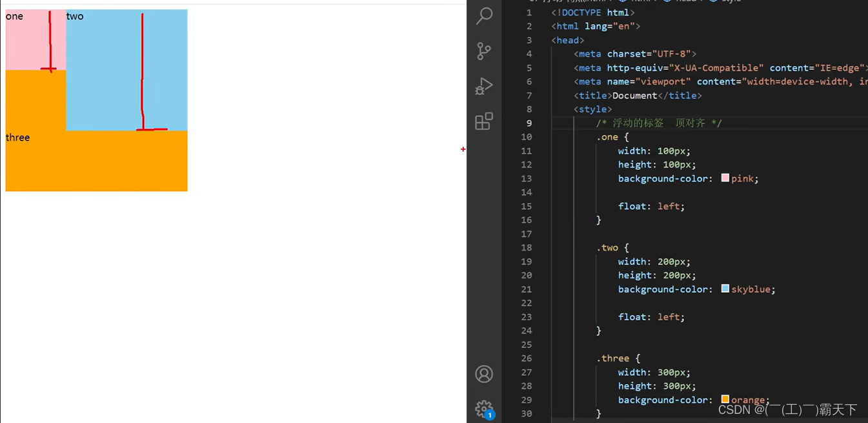
Task: Open the Source Control view
Action: click(484, 50)
